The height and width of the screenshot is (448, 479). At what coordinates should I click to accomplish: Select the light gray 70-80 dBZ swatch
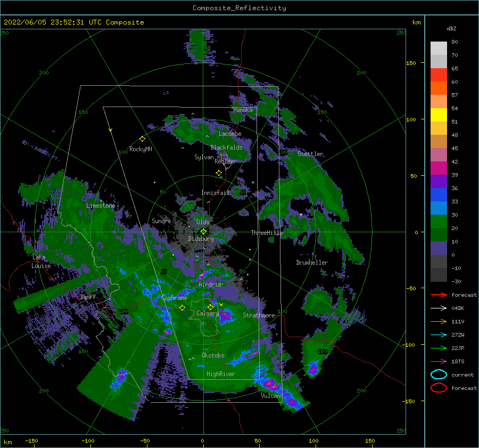click(x=439, y=48)
